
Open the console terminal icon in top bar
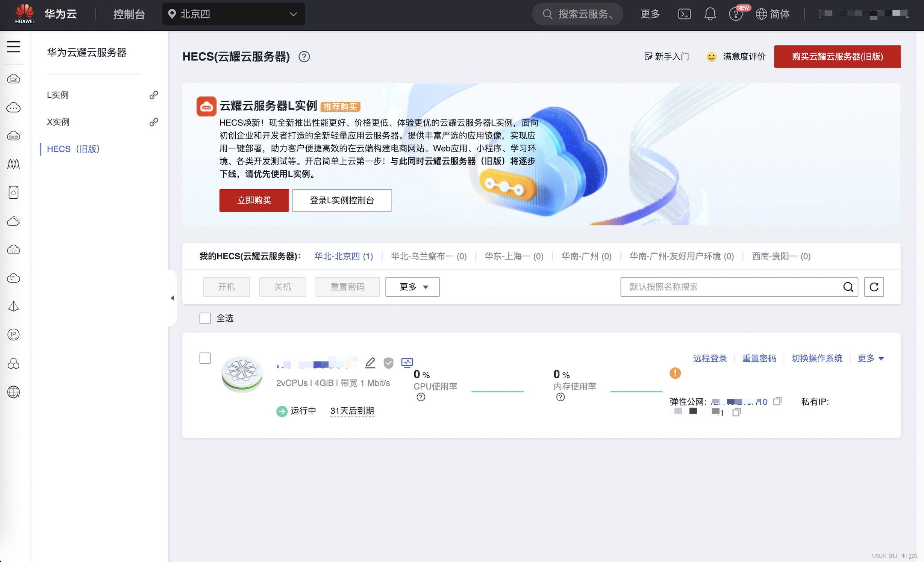[x=685, y=14]
